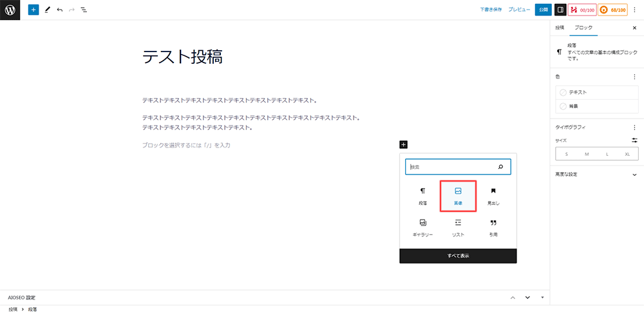Insert a リスト list block
The width and height of the screenshot is (644, 313).
pos(458,228)
